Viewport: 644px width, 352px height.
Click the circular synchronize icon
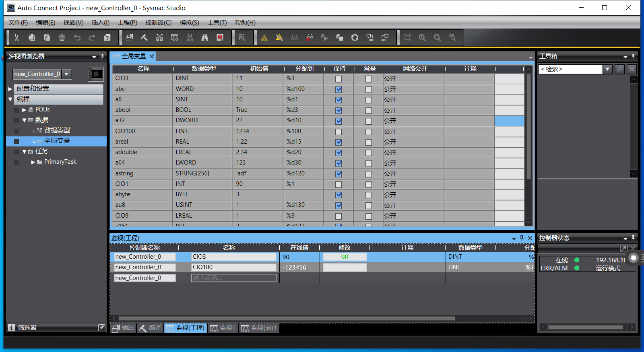pos(355,37)
